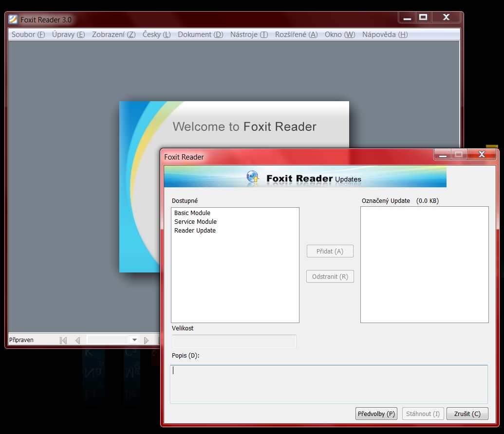Viewport: 504px width, 434px height.
Task: Click the Připraven status text
Action: coord(21,340)
